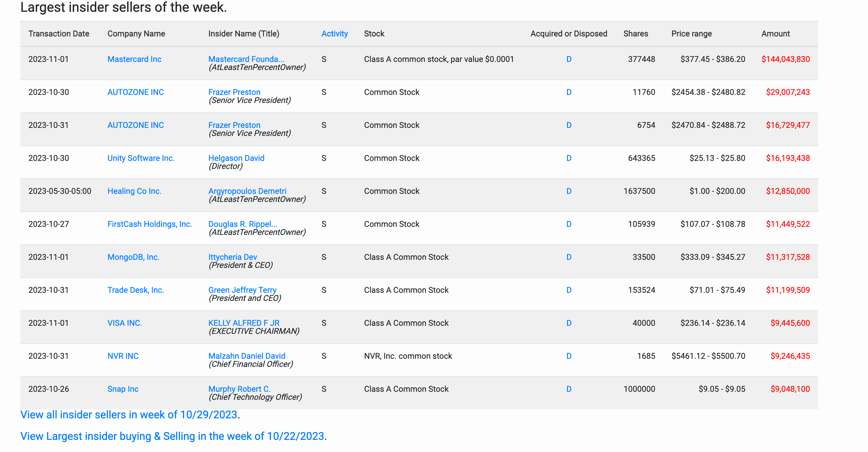Click the D link in $16,729,477 row
868x452 pixels.
point(569,125)
